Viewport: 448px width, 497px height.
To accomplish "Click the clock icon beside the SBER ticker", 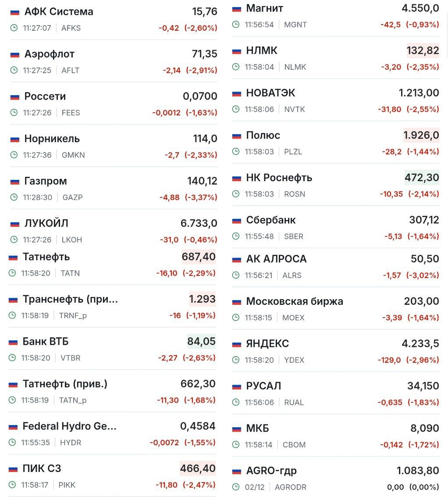I will (x=236, y=236).
